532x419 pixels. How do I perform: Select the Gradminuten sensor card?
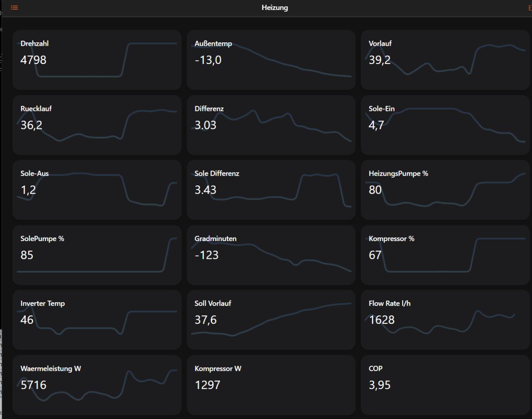click(271, 255)
